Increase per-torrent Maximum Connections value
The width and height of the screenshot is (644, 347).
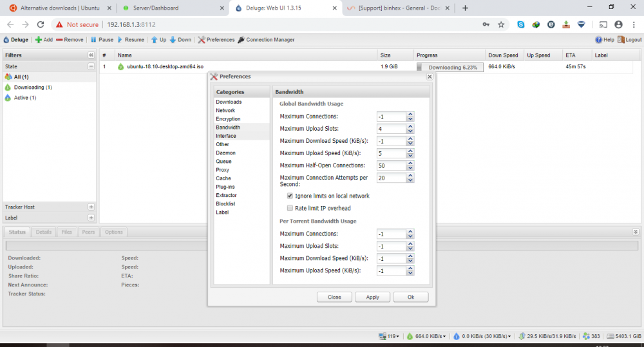(410, 232)
